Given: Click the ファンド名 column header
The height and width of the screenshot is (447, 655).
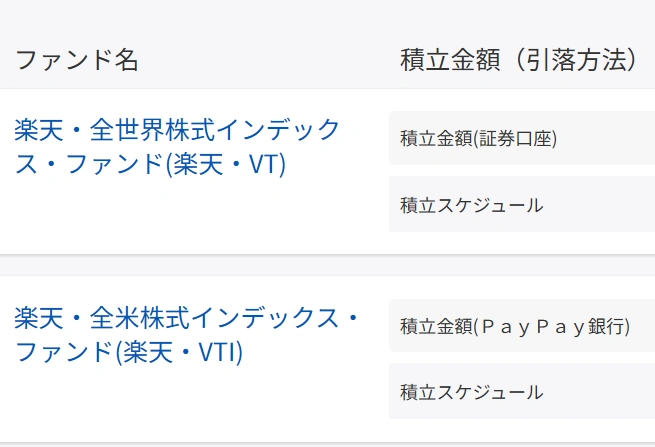Looking at the screenshot, I should [77, 60].
